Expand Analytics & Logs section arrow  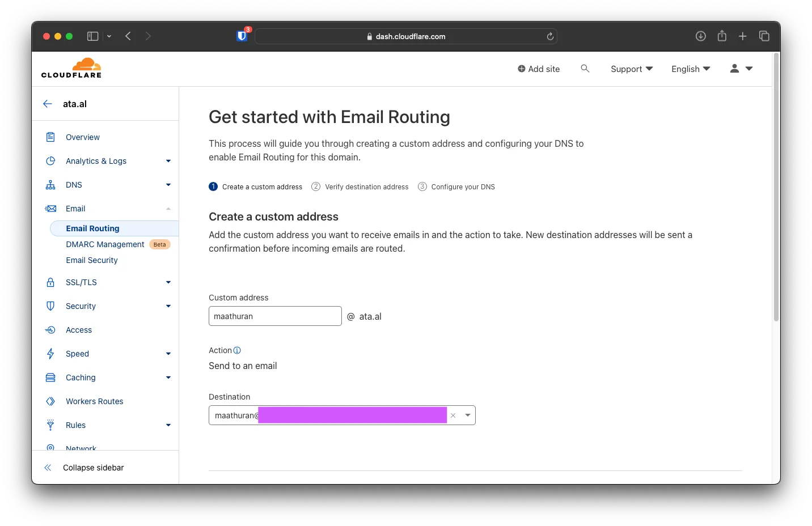pos(168,161)
